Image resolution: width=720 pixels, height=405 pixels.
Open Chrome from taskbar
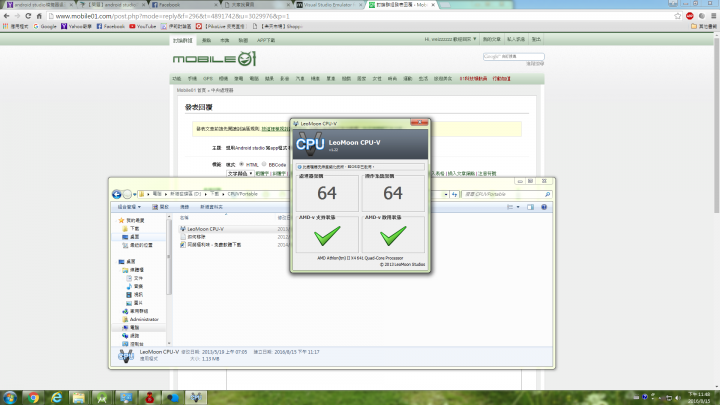(x=33, y=398)
